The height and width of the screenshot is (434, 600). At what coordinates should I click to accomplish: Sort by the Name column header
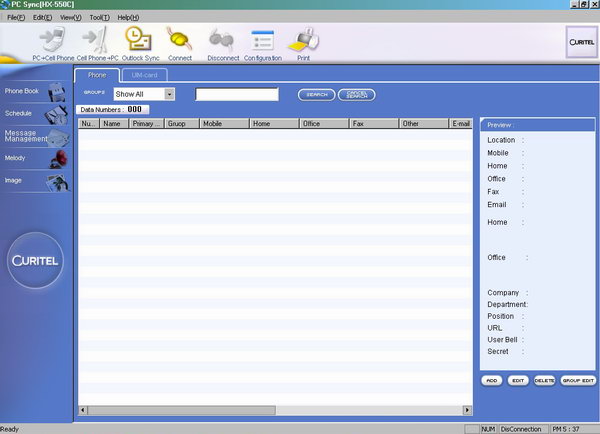114,124
